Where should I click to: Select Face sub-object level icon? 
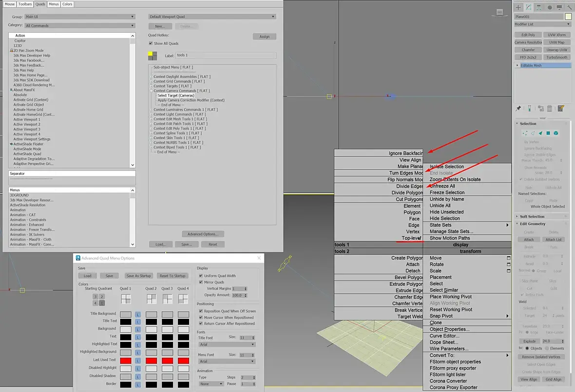(540, 133)
